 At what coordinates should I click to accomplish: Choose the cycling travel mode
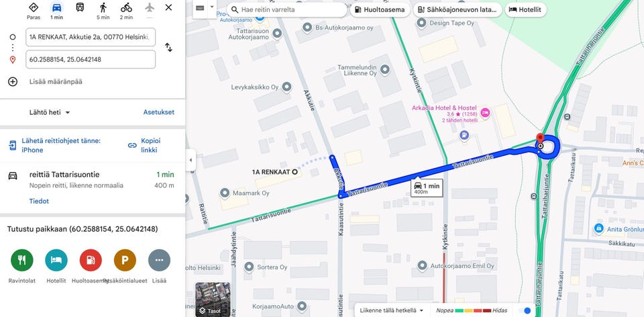[126, 7]
